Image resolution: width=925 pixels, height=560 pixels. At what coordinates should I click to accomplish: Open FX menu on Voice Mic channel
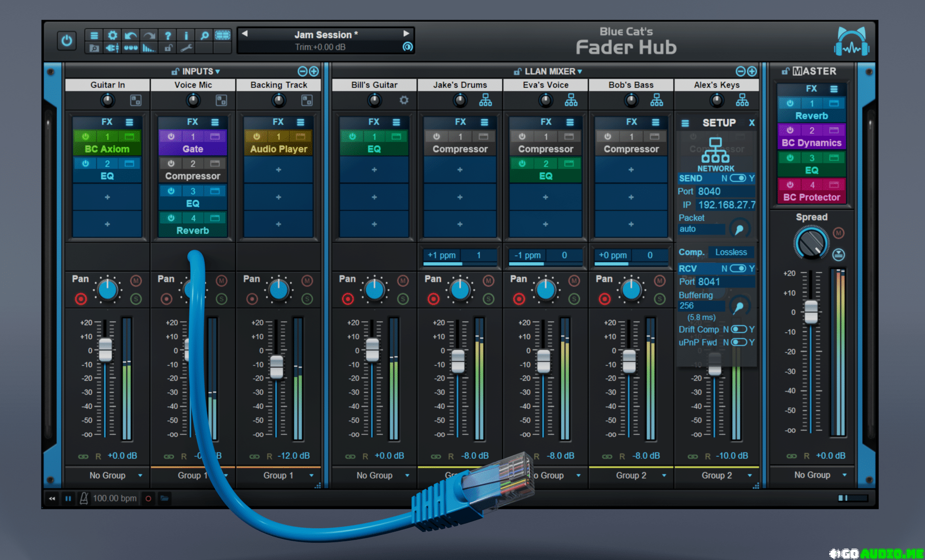(215, 122)
